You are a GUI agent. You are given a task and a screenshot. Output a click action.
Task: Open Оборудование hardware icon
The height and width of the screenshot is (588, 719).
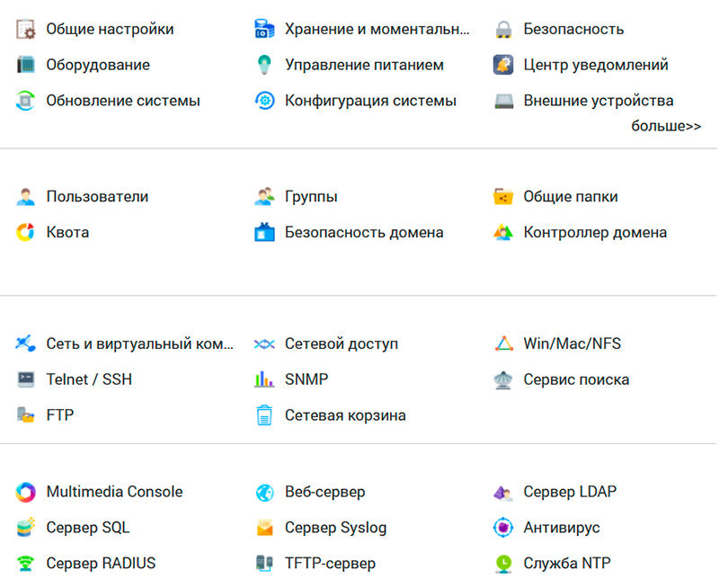click(26, 66)
